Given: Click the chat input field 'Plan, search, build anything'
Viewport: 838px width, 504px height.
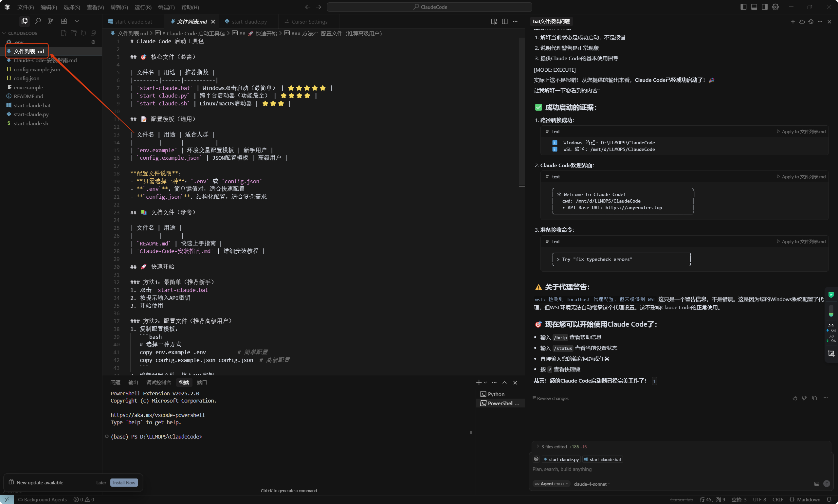Looking at the screenshot, I should click(679, 469).
